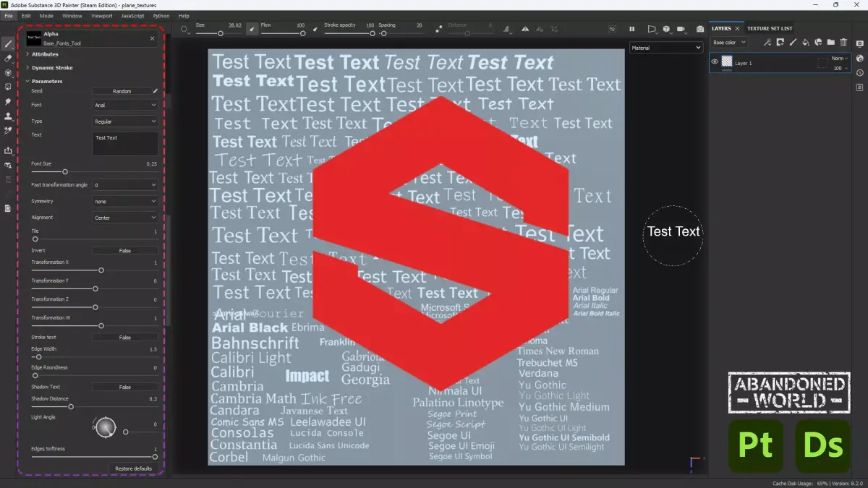Toggle Shadow Text False button

click(x=124, y=387)
